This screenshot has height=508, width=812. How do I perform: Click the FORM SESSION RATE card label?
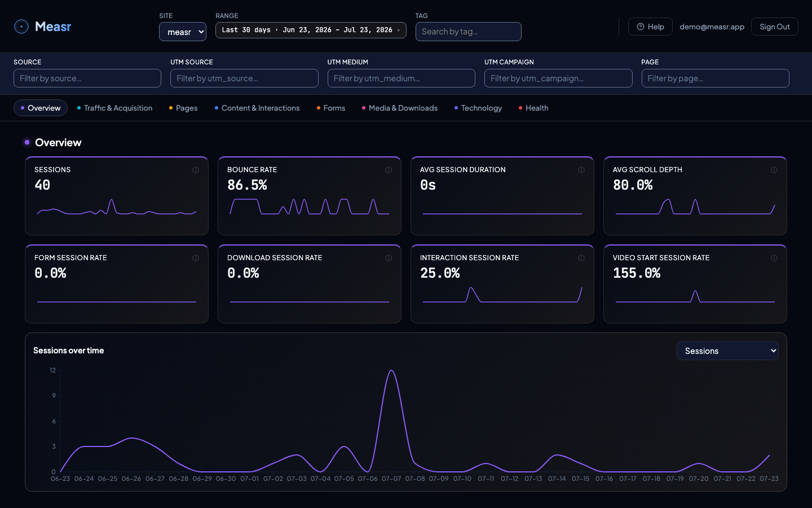pyautogui.click(x=70, y=258)
